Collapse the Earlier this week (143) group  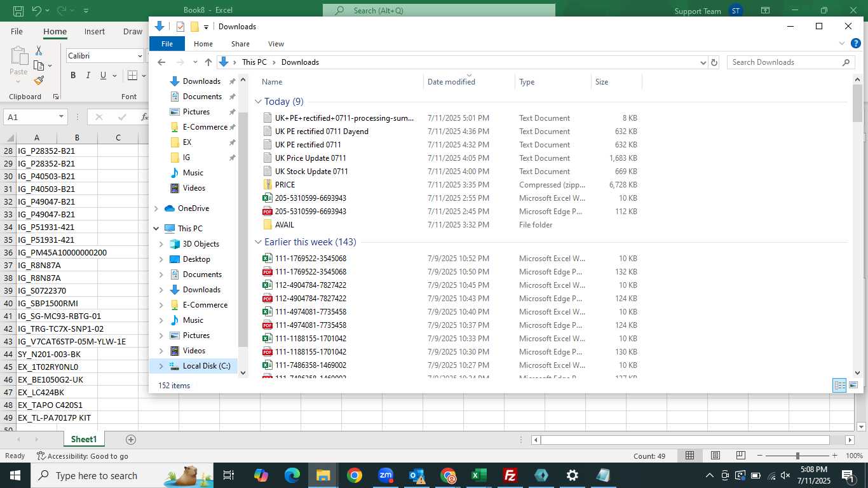coord(259,242)
